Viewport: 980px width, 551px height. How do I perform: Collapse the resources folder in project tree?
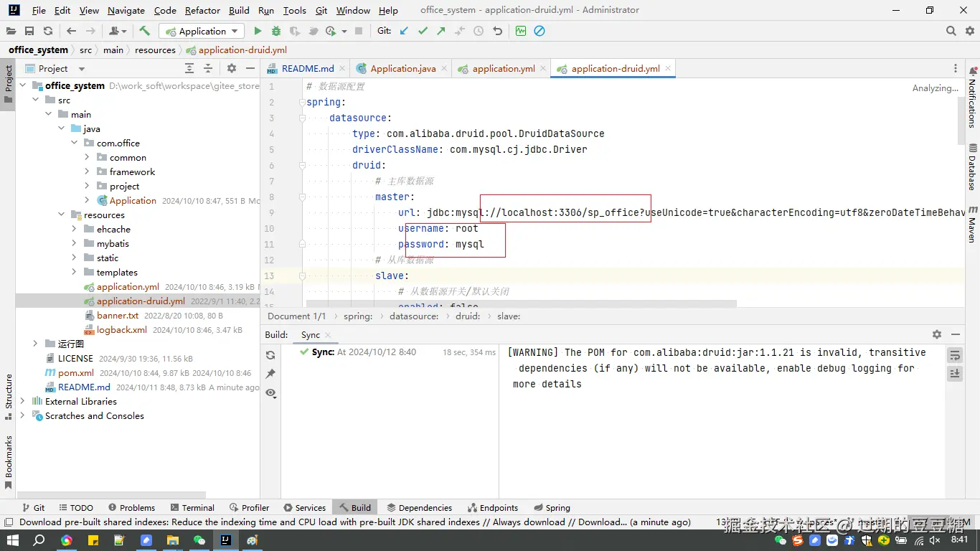(62, 215)
